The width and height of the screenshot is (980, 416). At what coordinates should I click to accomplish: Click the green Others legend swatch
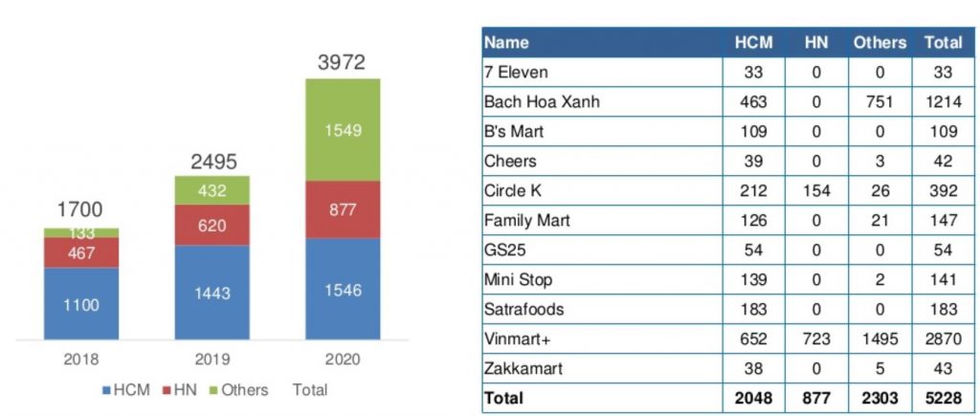tap(214, 390)
